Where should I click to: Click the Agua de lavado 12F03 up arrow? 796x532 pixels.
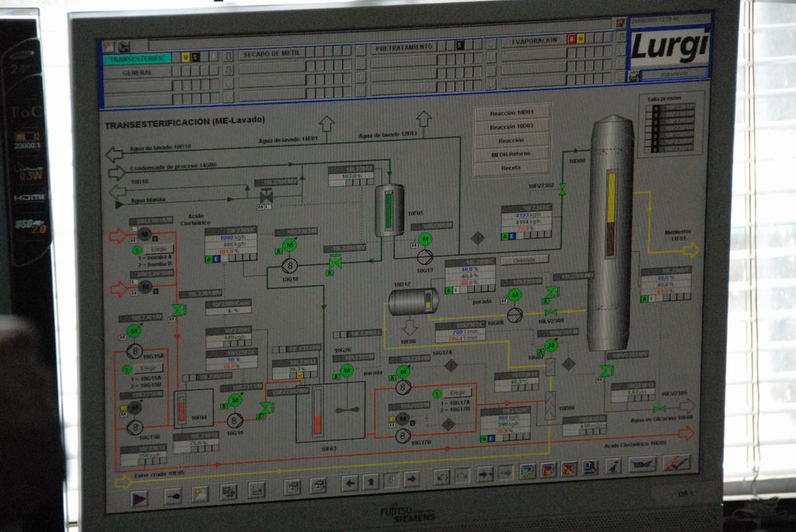424,119
